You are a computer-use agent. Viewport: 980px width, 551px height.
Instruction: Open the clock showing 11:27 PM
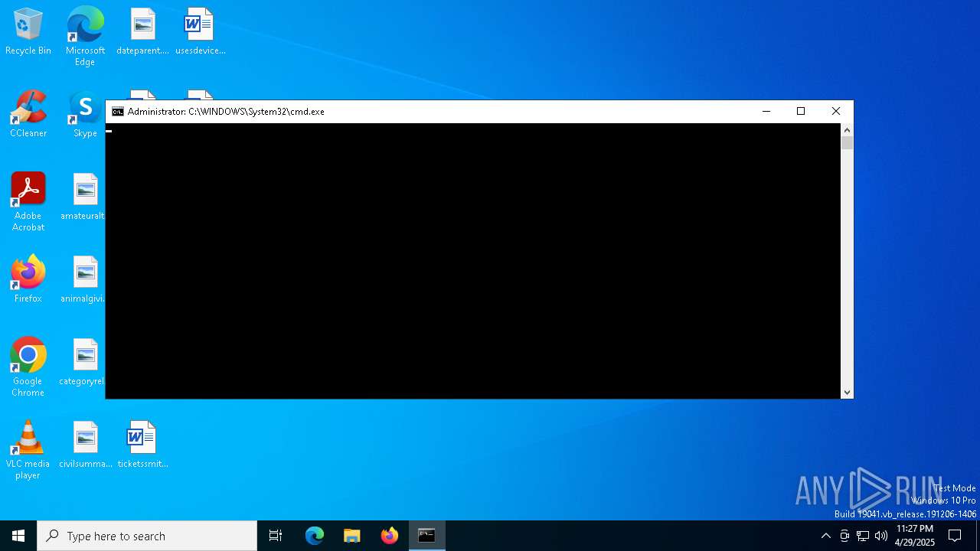point(915,536)
